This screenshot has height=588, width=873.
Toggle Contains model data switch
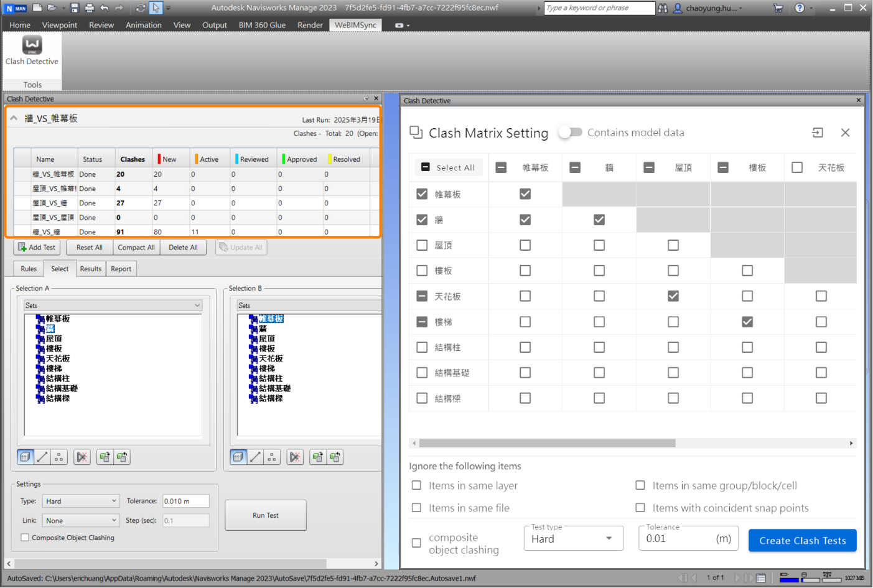pyautogui.click(x=570, y=133)
